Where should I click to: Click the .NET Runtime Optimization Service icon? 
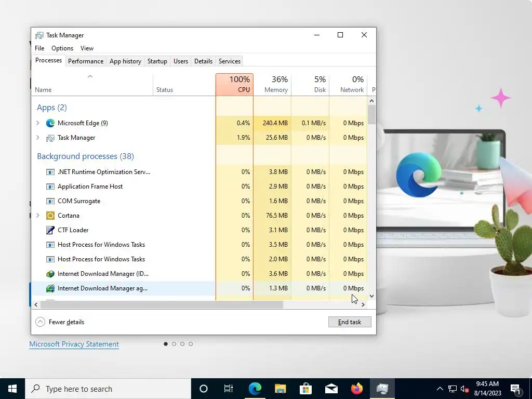50,172
